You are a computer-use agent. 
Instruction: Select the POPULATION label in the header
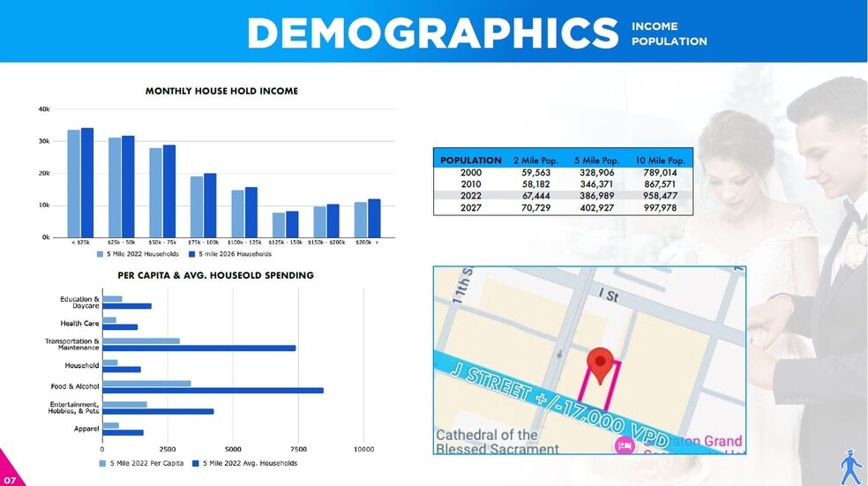point(669,41)
